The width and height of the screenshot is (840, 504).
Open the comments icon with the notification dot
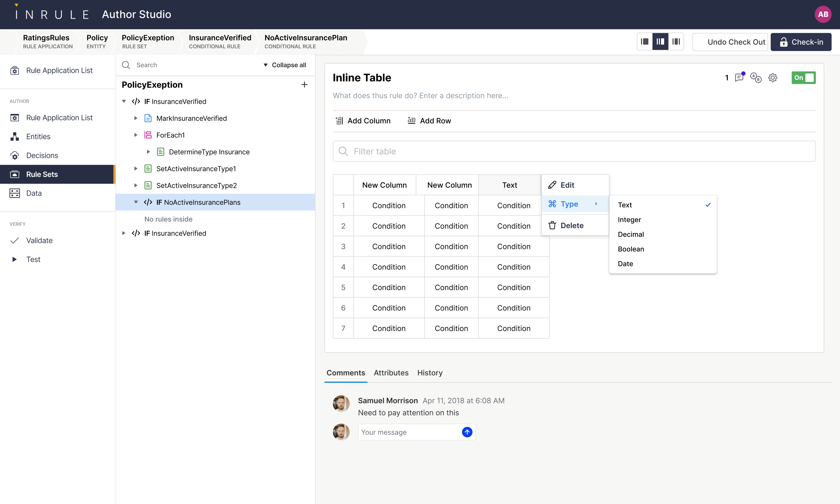click(739, 77)
